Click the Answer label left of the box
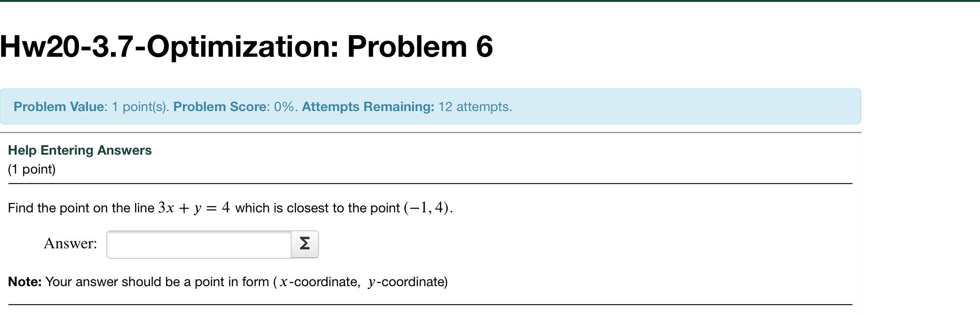 [x=71, y=244]
